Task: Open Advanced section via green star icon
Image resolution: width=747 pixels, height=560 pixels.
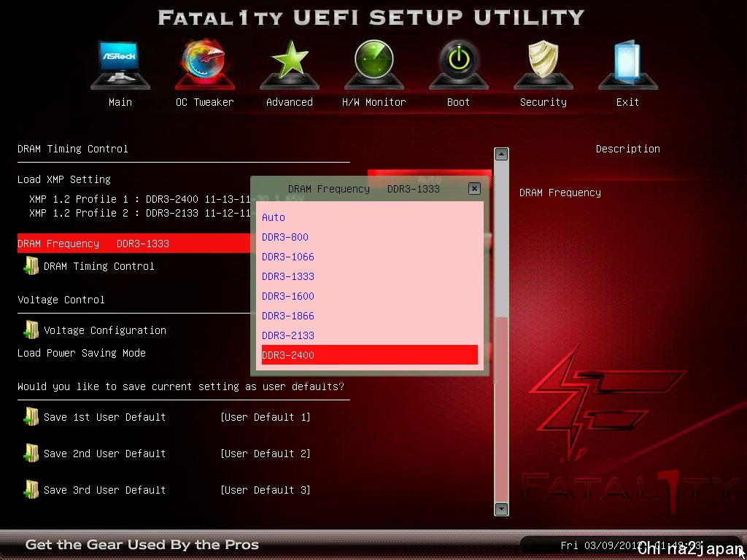Action: tap(290, 65)
